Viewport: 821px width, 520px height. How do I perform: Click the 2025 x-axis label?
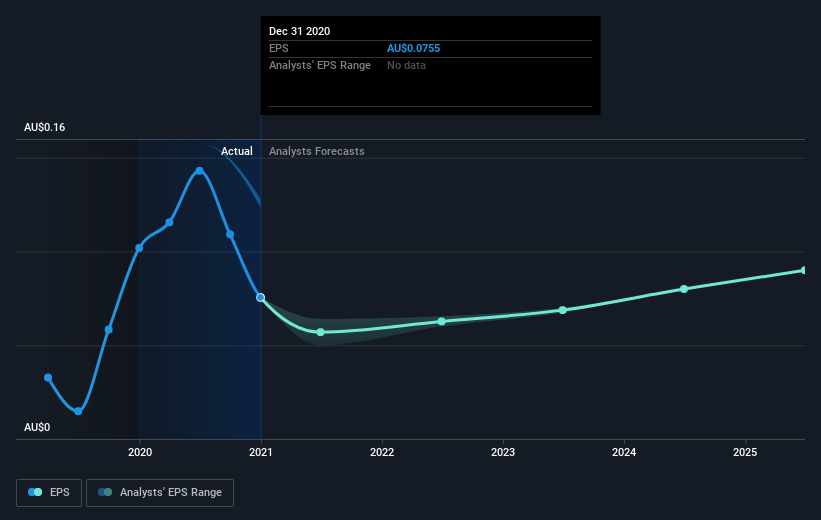[x=745, y=452]
